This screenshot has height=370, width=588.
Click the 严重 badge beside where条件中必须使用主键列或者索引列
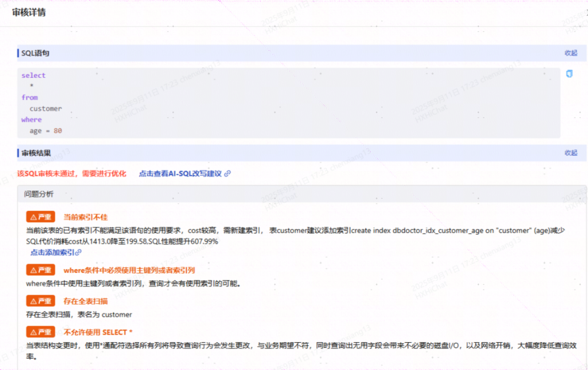point(40,270)
